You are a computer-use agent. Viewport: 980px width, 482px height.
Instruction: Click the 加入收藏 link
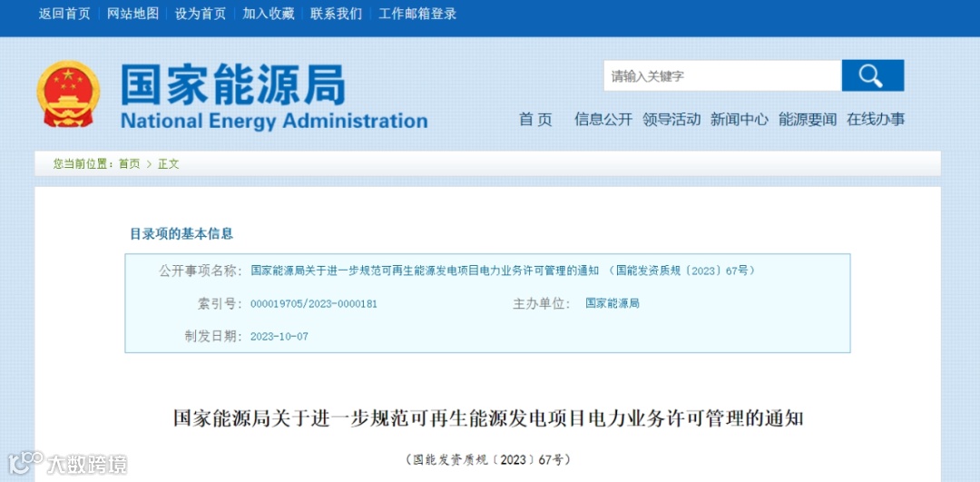pyautogui.click(x=268, y=14)
